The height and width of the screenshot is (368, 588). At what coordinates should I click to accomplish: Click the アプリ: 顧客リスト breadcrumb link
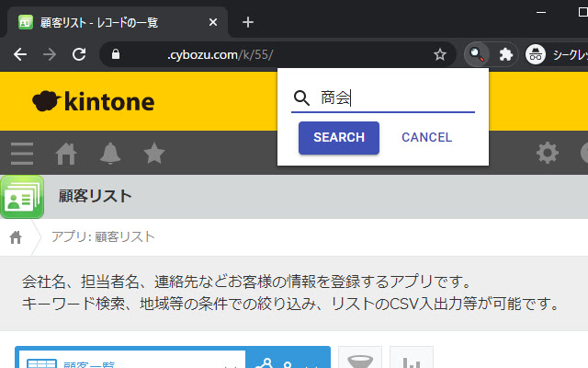[103, 237]
